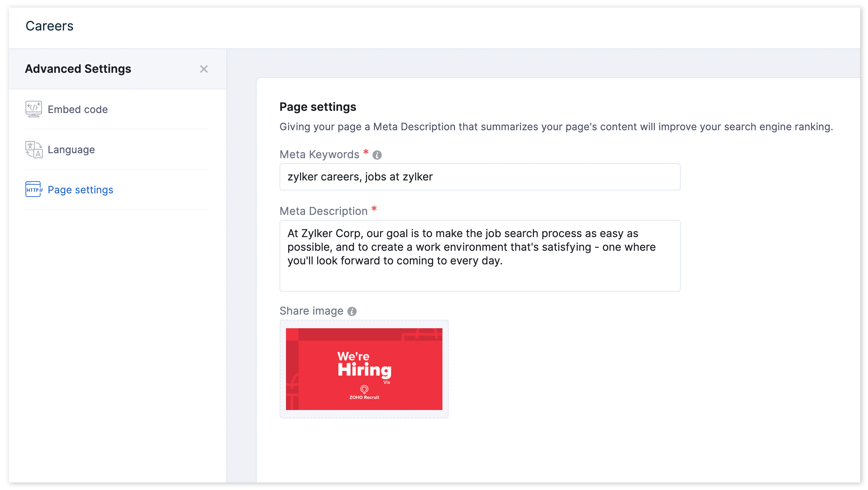Click the dashed share image upload border
Image resolution: width=868 pixels, height=490 pixels.
364,415
